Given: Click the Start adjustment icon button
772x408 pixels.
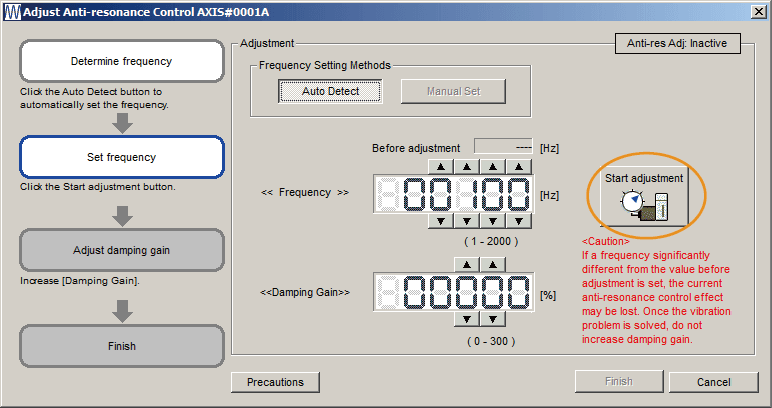Looking at the screenshot, I should pos(645,197).
